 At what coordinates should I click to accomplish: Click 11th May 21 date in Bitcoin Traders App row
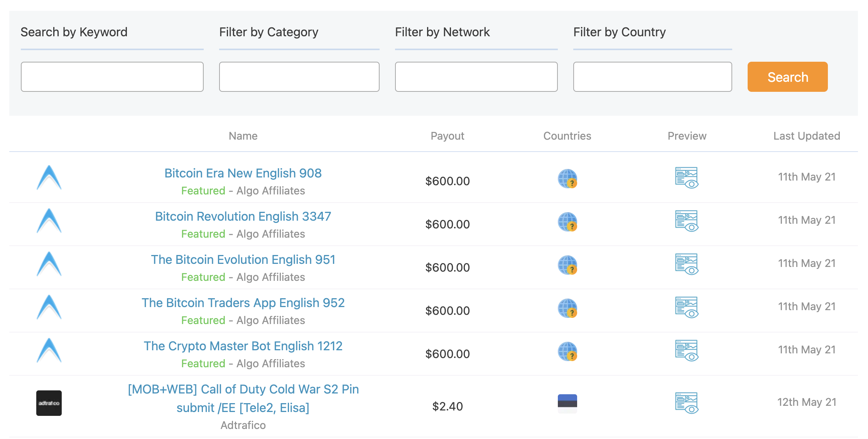[x=807, y=306]
